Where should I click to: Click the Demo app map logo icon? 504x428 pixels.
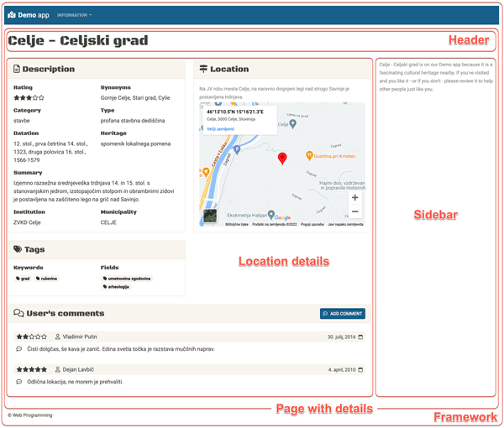(12, 15)
